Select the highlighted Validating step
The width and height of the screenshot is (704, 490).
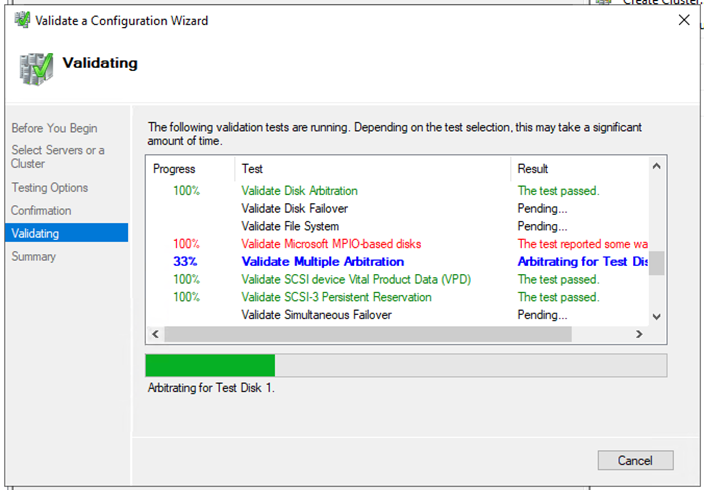tap(67, 233)
